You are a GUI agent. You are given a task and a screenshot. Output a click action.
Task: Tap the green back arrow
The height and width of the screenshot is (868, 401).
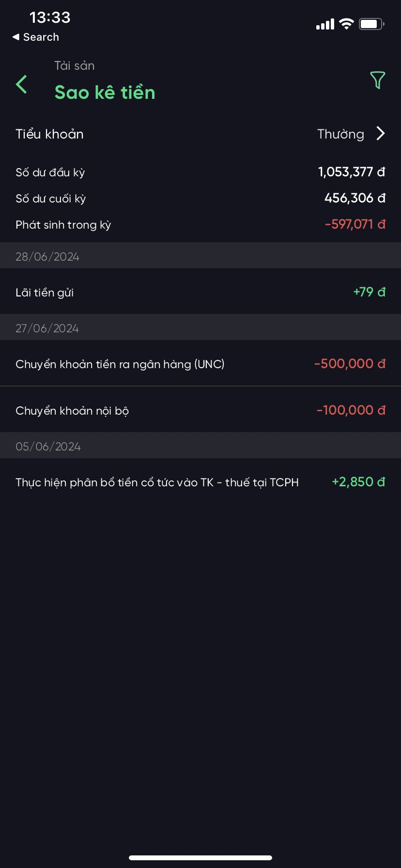22,84
